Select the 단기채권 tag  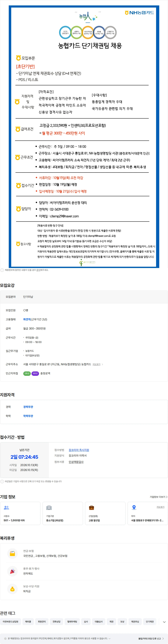coord(150,622)
